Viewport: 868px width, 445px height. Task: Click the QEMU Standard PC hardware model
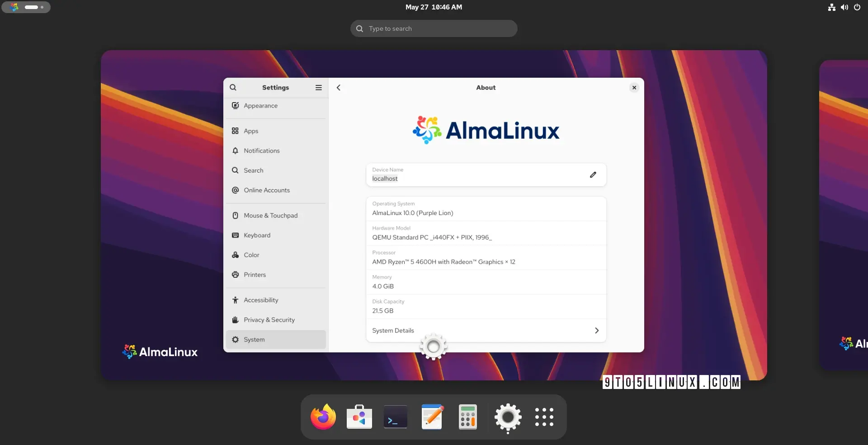coord(432,237)
